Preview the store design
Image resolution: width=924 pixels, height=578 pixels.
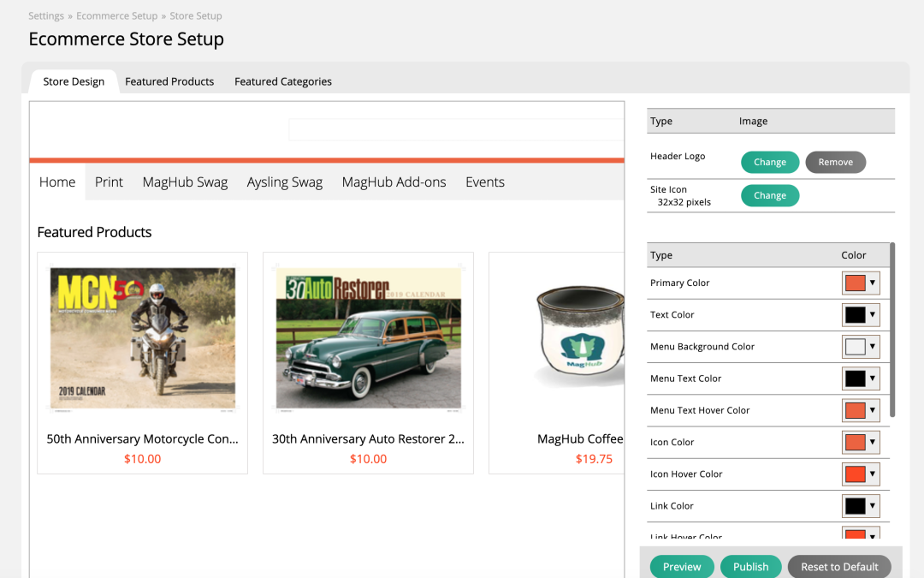tap(682, 567)
